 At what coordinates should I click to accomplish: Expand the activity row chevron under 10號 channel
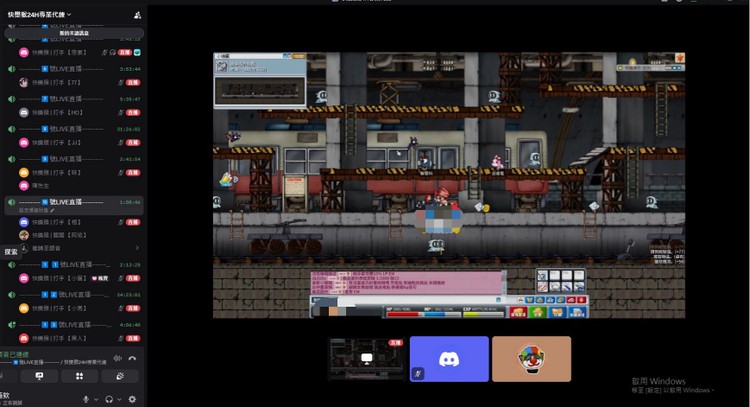(x=137, y=248)
